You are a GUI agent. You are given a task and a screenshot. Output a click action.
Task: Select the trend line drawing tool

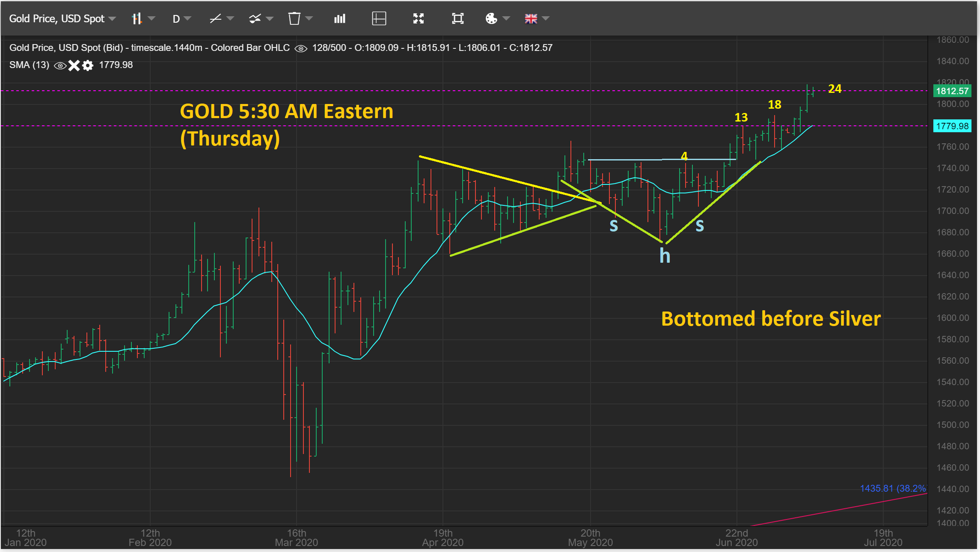coord(216,18)
